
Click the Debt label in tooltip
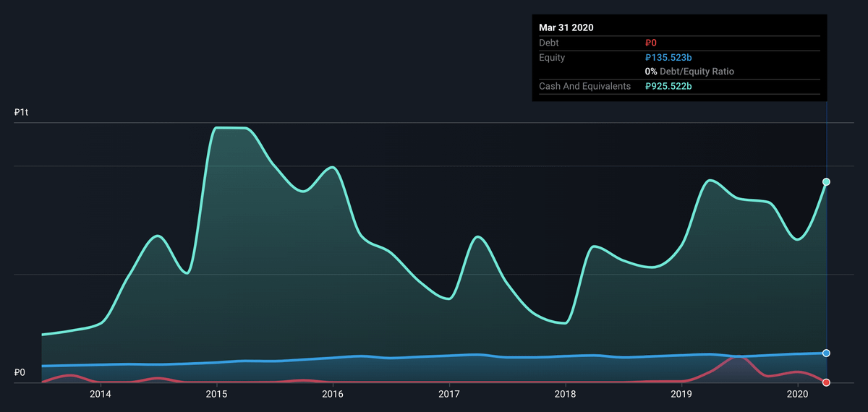click(549, 43)
